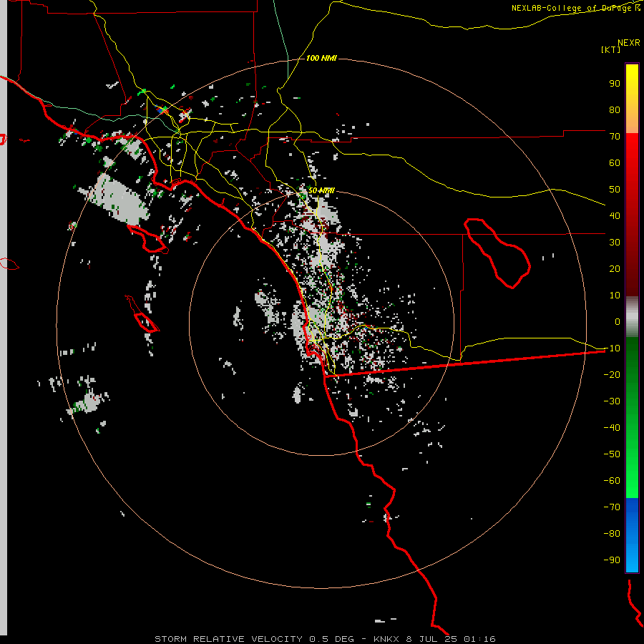
Task: Click the KNKX radar site identifier
Action: (387, 639)
